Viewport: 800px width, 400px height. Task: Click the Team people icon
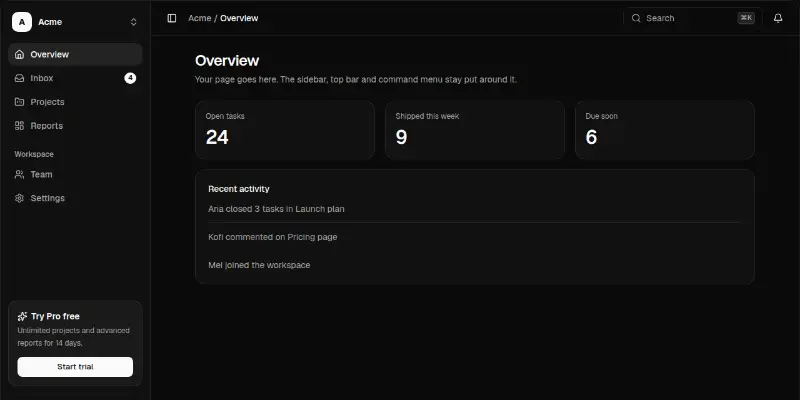point(19,174)
